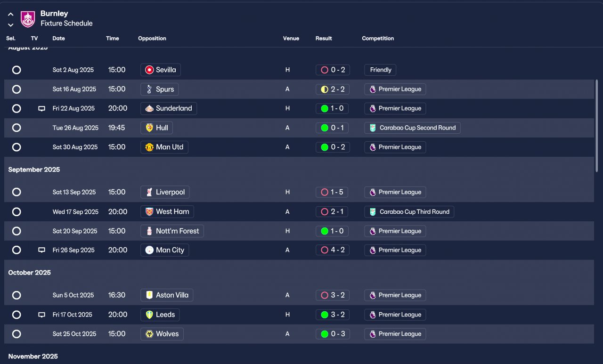This screenshot has height=364, width=603.
Task: Collapse the September 2025 month section
Action: (34, 170)
